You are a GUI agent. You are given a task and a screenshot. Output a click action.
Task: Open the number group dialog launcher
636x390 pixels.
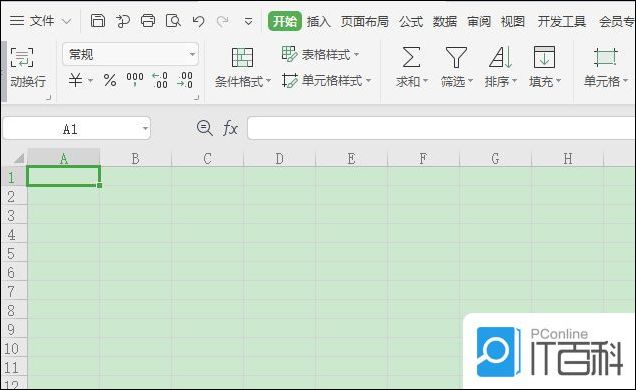tap(197, 97)
